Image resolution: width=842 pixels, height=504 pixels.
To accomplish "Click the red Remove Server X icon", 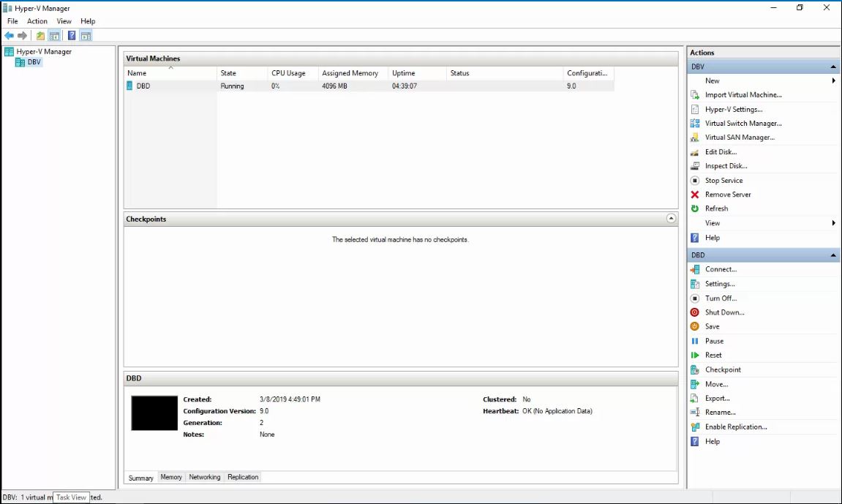I will (x=695, y=195).
